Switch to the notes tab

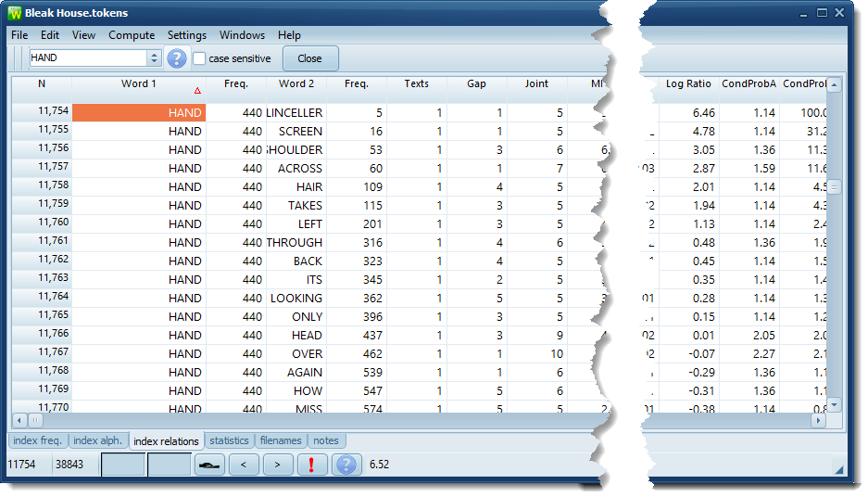point(325,441)
